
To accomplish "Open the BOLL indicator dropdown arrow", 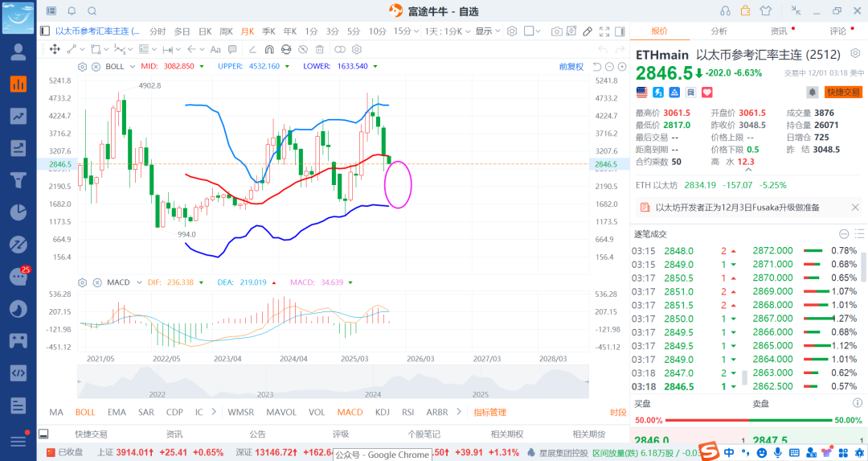I will point(132,66).
